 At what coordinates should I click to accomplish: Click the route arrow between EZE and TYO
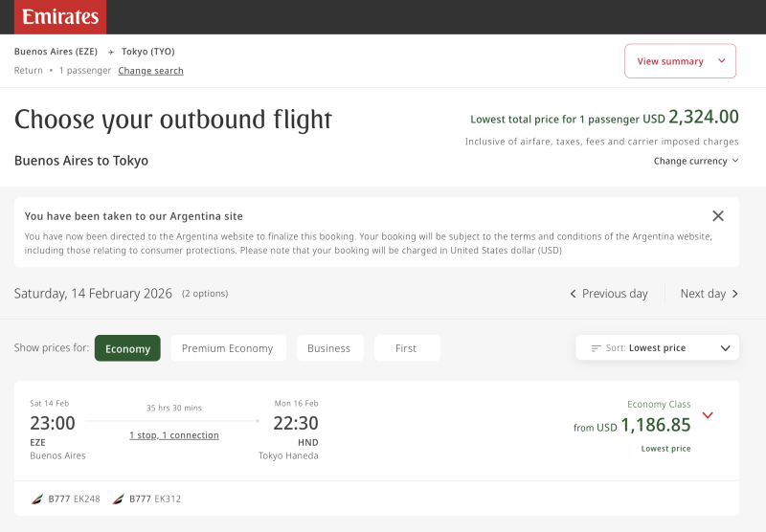click(110, 52)
